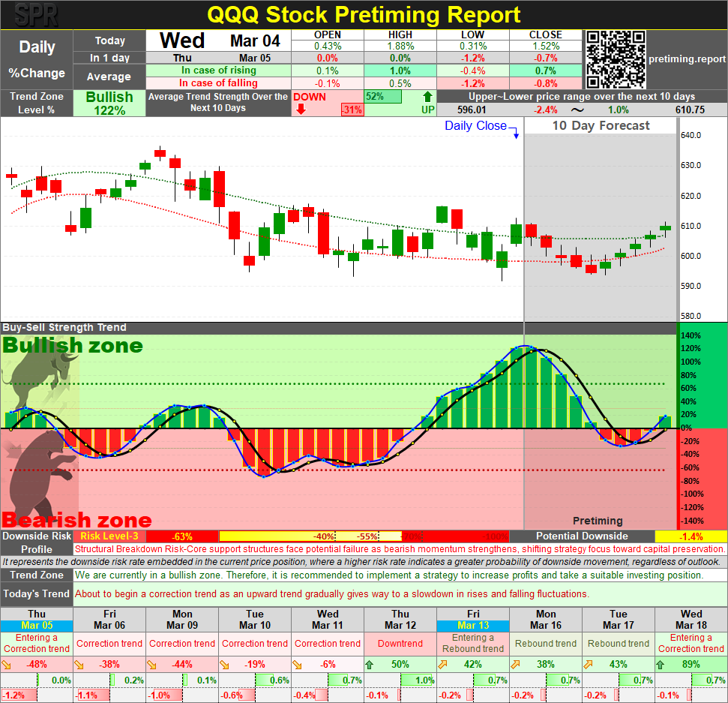Click the Risk Level-3 cell

(109, 536)
